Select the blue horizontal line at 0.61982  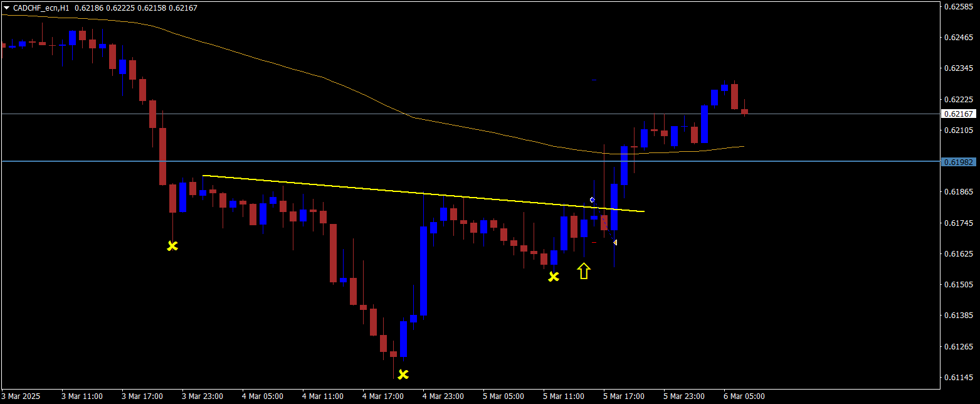470,161
